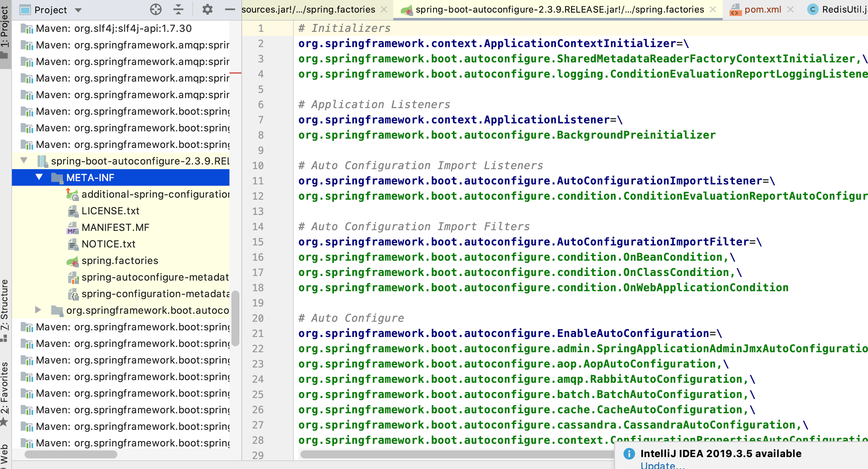Click the MANIFEST.MF file icon
This screenshot has width=868, height=469.
[73, 228]
